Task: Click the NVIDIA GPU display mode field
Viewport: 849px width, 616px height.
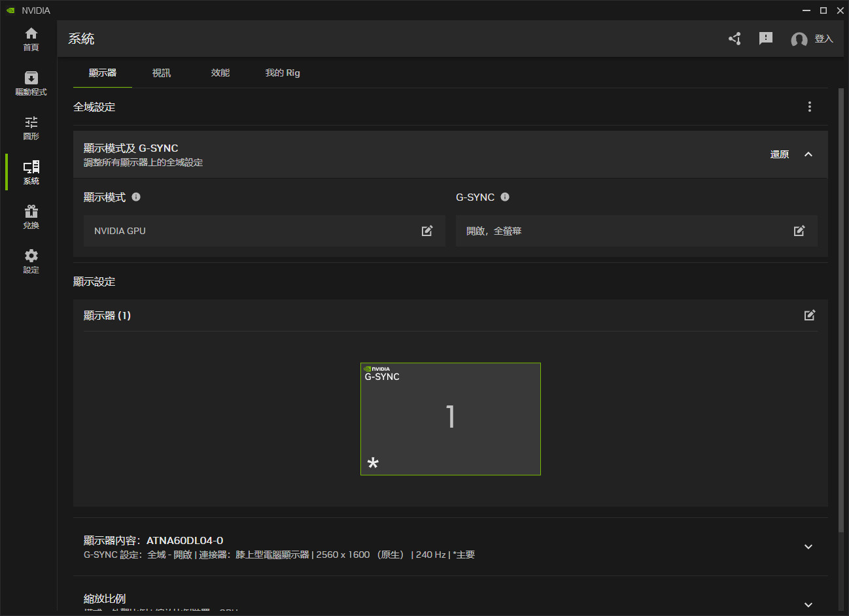Action: [x=264, y=231]
